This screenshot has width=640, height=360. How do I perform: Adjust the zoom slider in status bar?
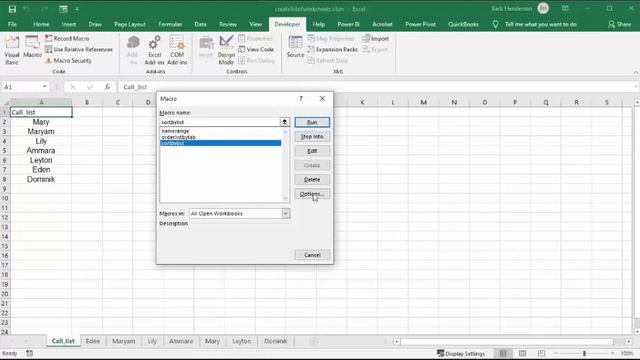coord(584,353)
